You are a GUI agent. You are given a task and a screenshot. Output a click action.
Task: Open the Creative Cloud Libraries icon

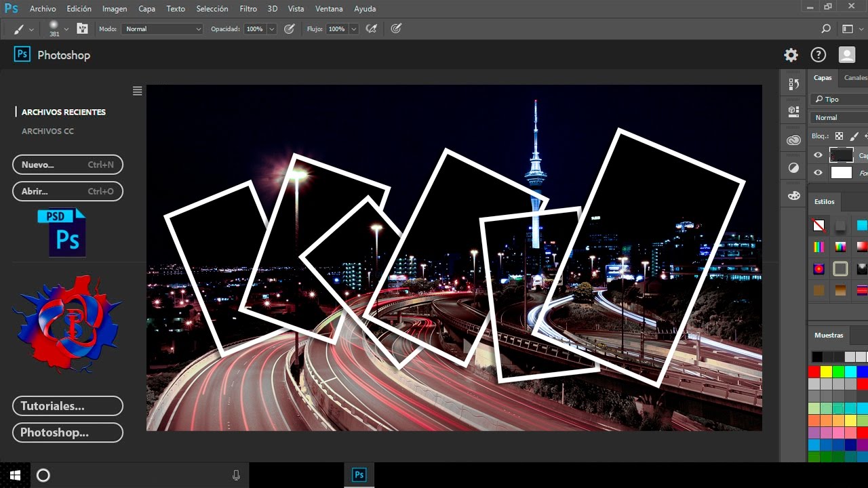click(793, 140)
